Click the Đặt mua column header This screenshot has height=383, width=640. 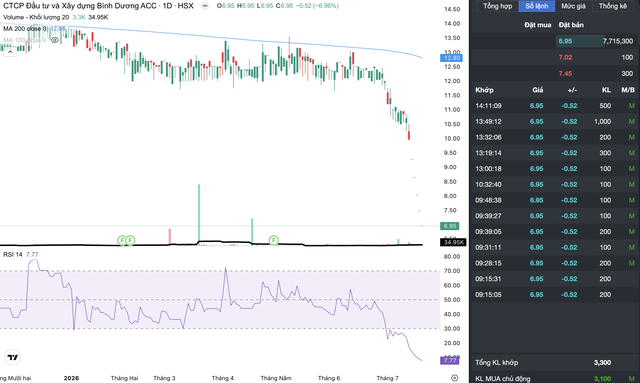point(538,25)
